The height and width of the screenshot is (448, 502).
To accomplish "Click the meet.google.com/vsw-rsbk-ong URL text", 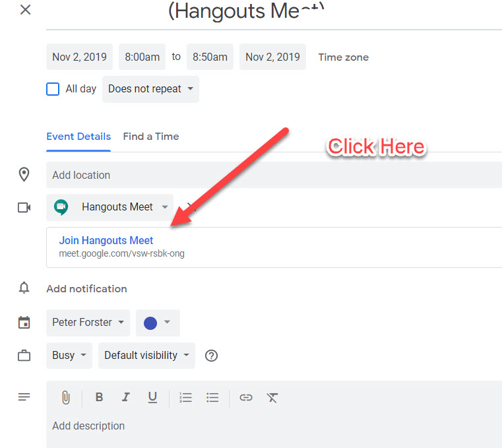I will tap(121, 253).
